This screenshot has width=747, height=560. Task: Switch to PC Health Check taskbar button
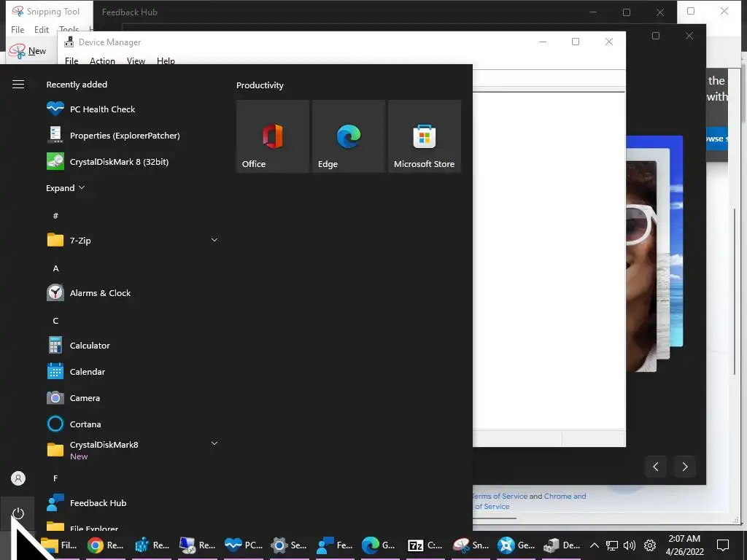[244, 545]
